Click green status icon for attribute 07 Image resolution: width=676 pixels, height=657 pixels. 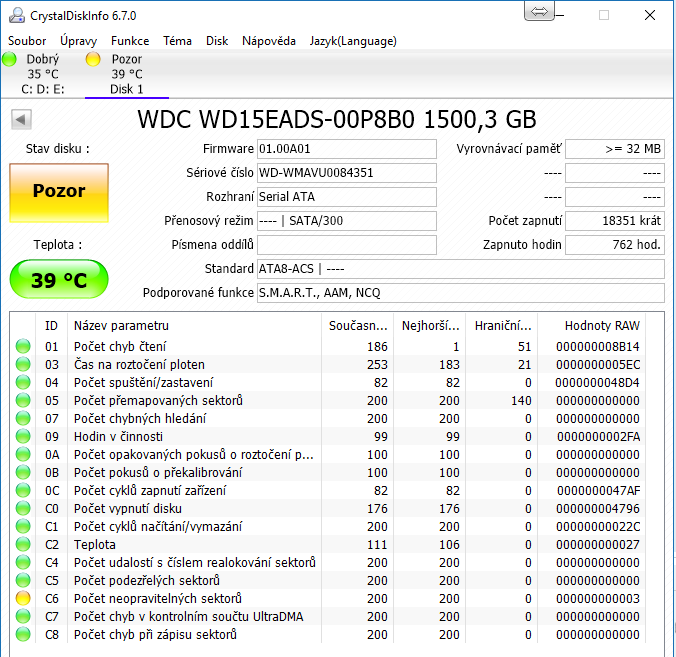[23, 418]
